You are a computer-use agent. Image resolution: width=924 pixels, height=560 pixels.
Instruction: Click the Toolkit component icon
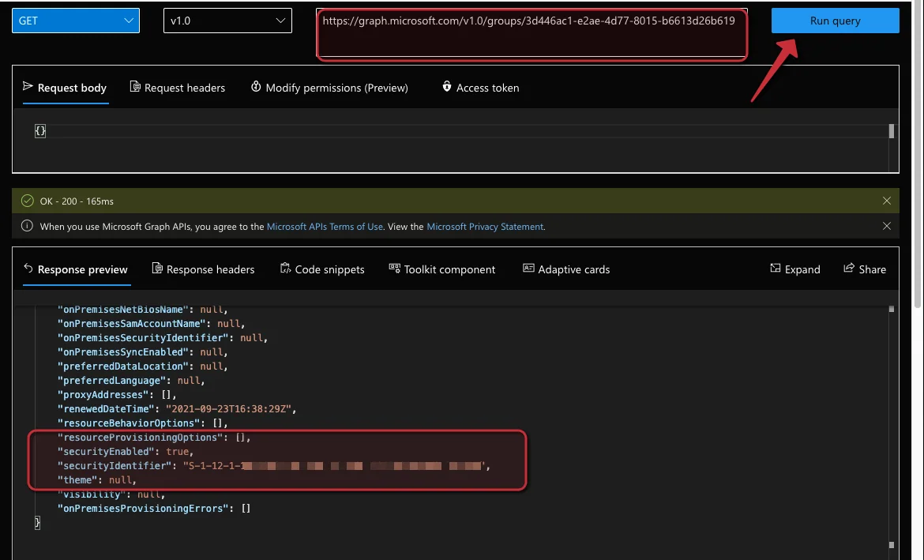[395, 269]
